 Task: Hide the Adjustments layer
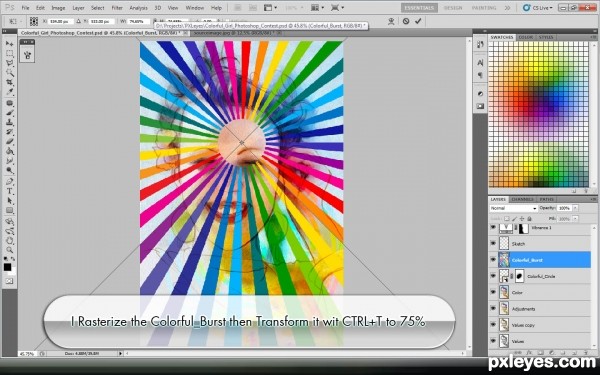[493, 308]
